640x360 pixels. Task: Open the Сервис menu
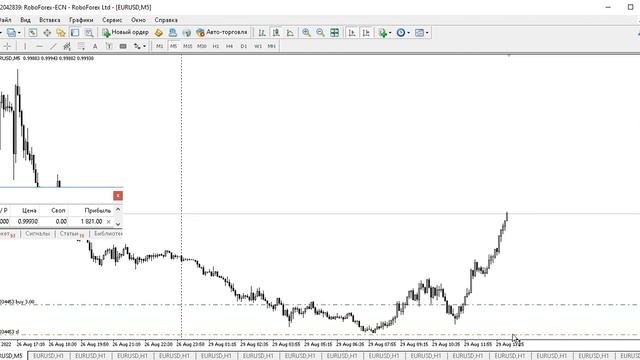coord(112,20)
